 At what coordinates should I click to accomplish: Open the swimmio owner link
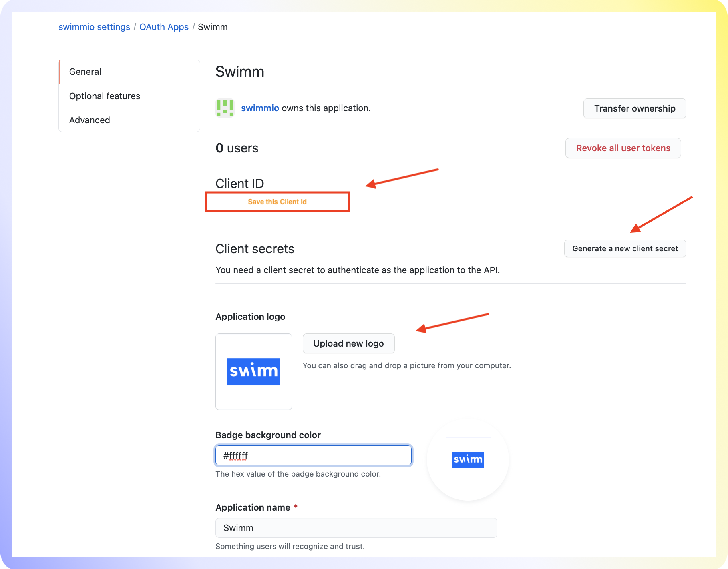tap(260, 108)
